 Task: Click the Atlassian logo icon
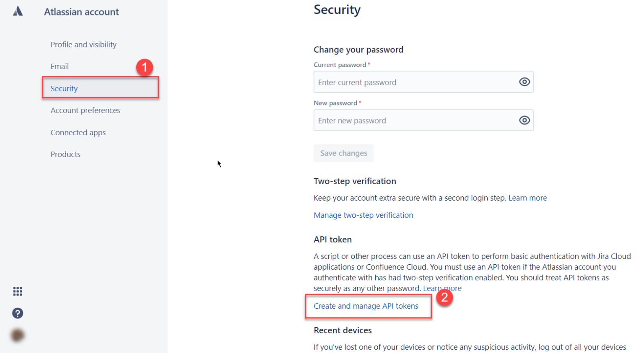(x=18, y=11)
